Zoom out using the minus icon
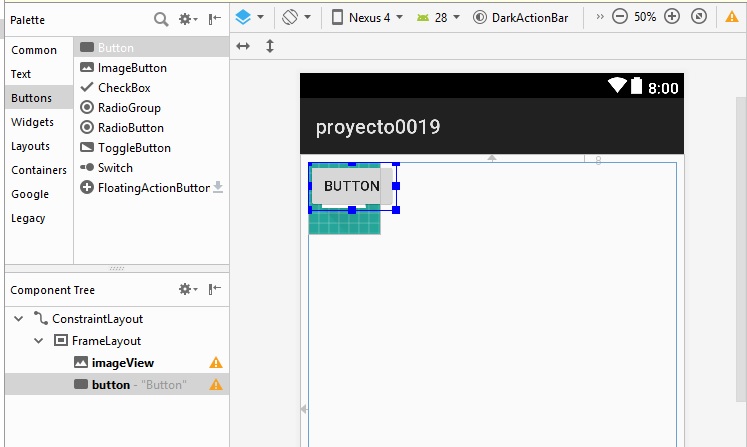This screenshot has height=447, width=747. click(x=620, y=17)
